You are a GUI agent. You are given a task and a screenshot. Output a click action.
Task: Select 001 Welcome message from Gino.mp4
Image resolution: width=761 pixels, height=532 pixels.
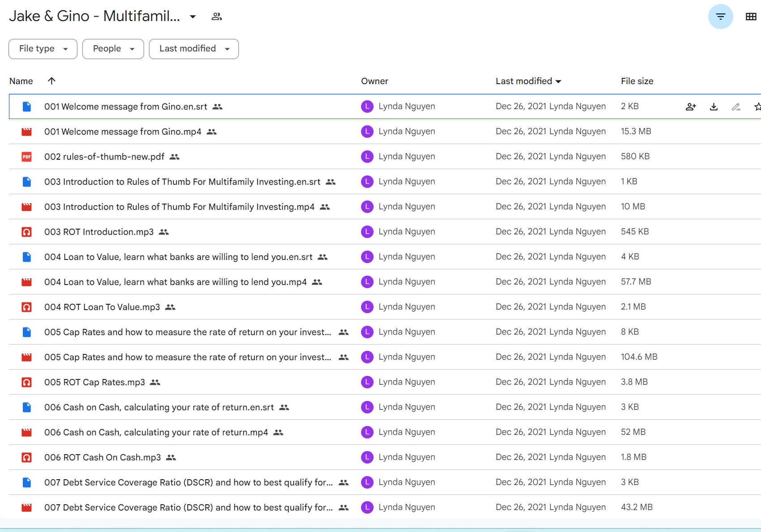click(123, 132)
